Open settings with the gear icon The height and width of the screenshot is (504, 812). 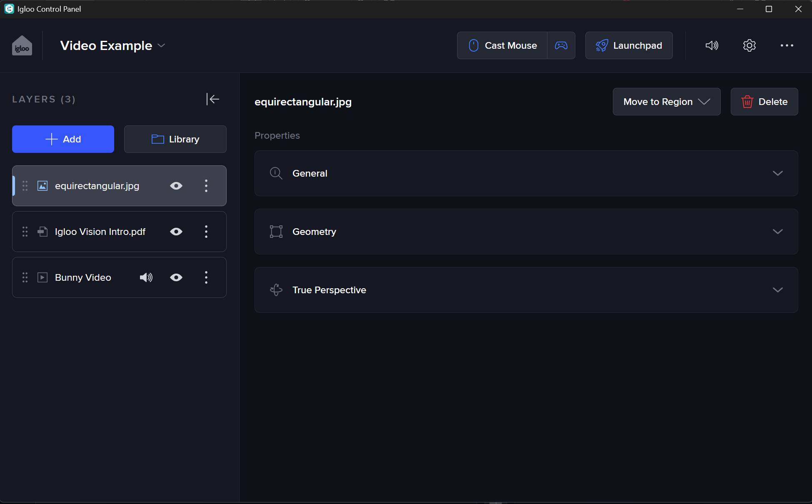[749, 45]
